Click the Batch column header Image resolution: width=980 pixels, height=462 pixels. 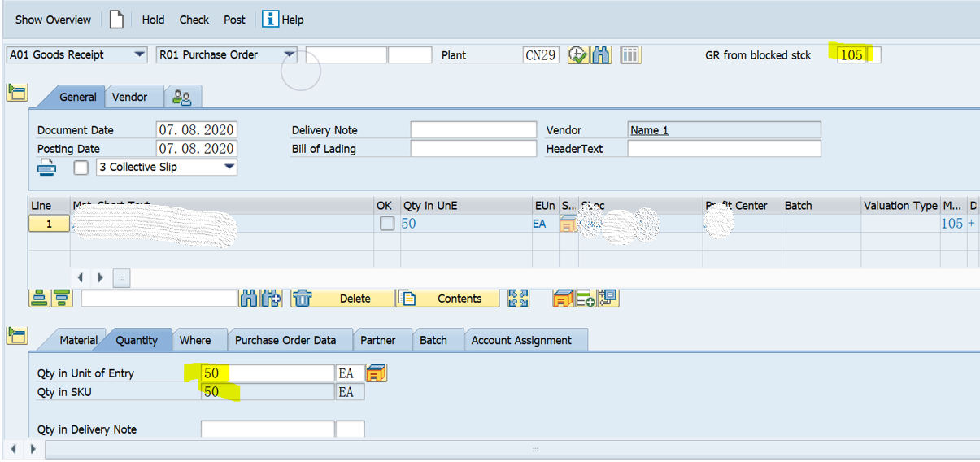tap(821, 206)
